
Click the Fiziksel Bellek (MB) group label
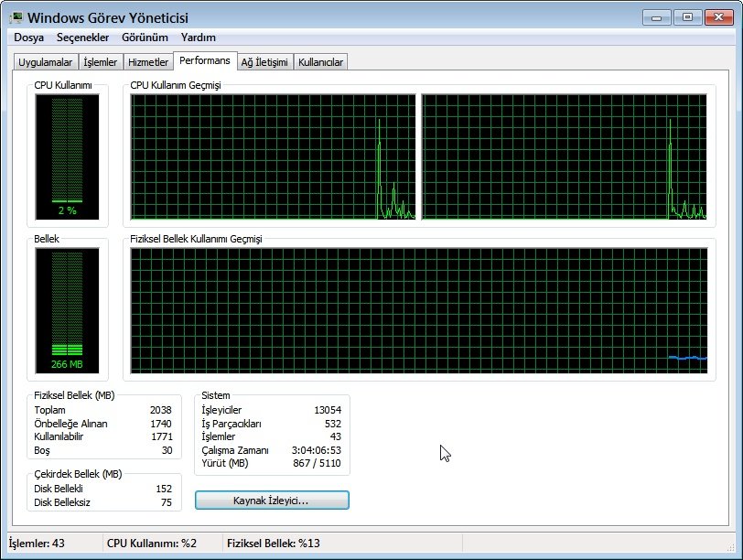point(74,395)
